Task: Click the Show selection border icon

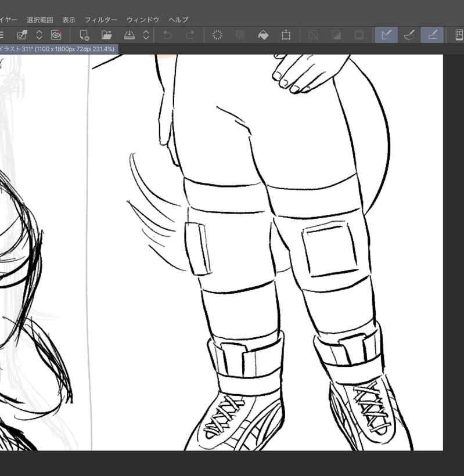Action: click(359, 35)
